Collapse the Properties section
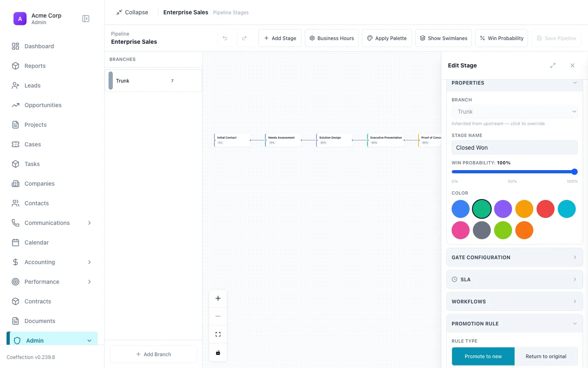This screenshot has height=368, width=588. tap(514, 83)
